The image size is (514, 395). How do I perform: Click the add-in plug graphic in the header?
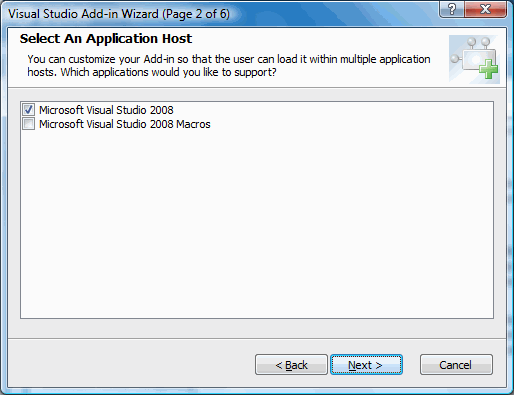click(x=474, y=59)
